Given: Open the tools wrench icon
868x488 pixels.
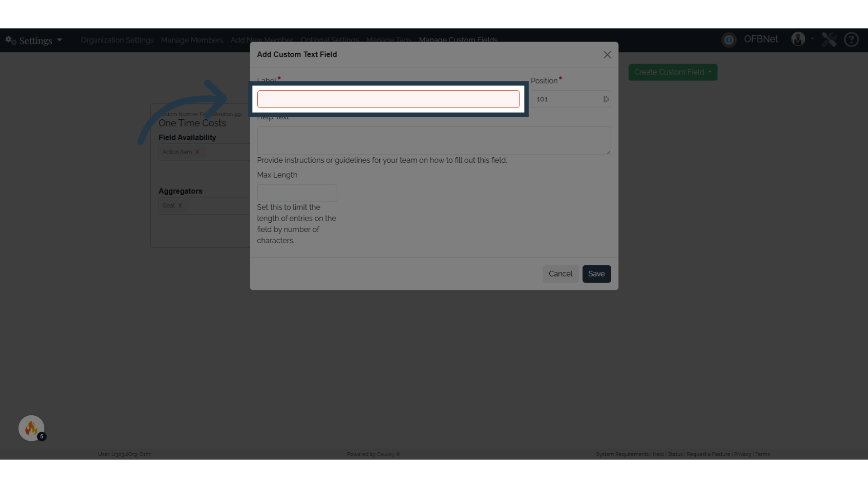Looking at the screenshot, I should point(829,40).
